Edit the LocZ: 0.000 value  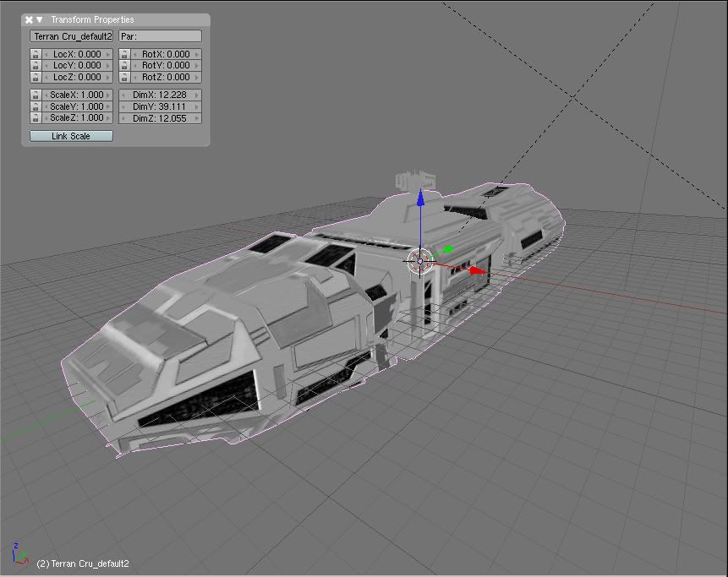(77, 77)
